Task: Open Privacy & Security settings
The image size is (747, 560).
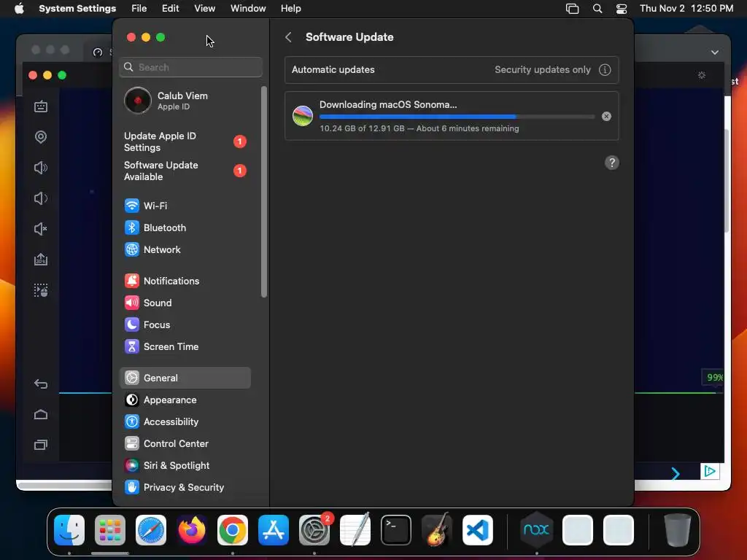Action: click(185, 488)
